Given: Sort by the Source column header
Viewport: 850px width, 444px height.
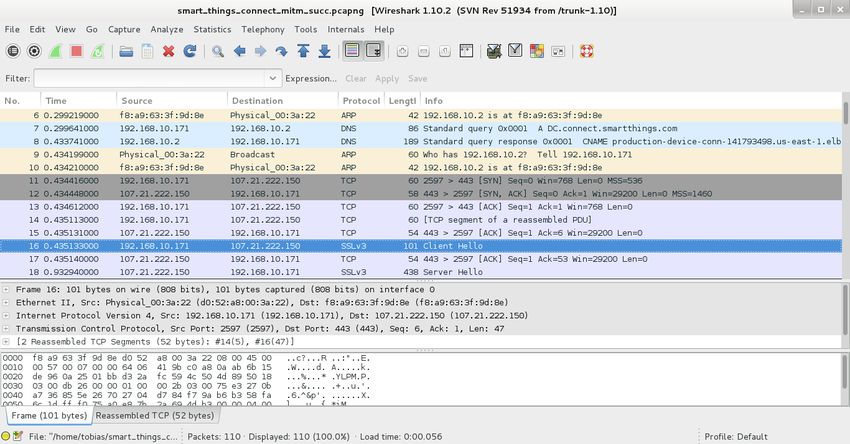Looking at the screenshot, I should pyautogui.click(x=171, y=101).
